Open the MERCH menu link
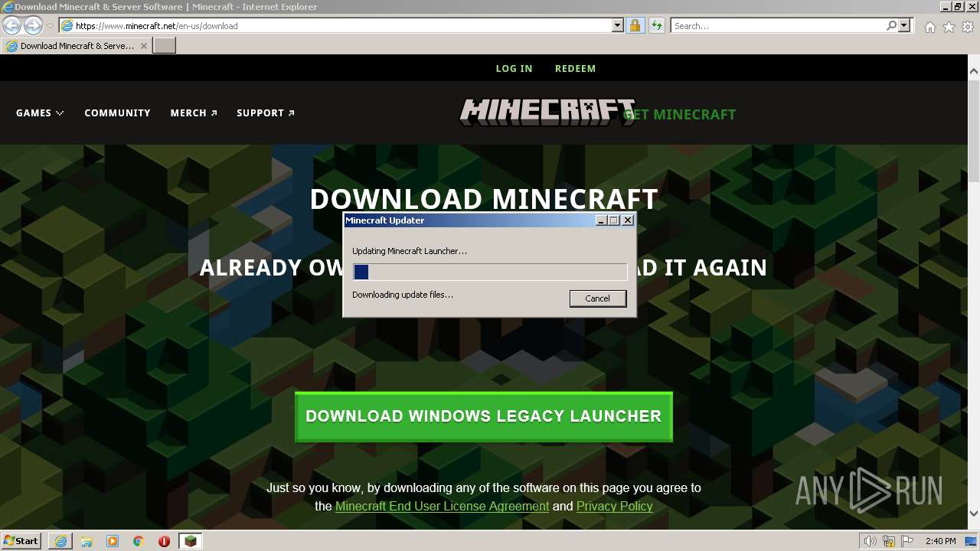980x551 pixels. (194, 112)
